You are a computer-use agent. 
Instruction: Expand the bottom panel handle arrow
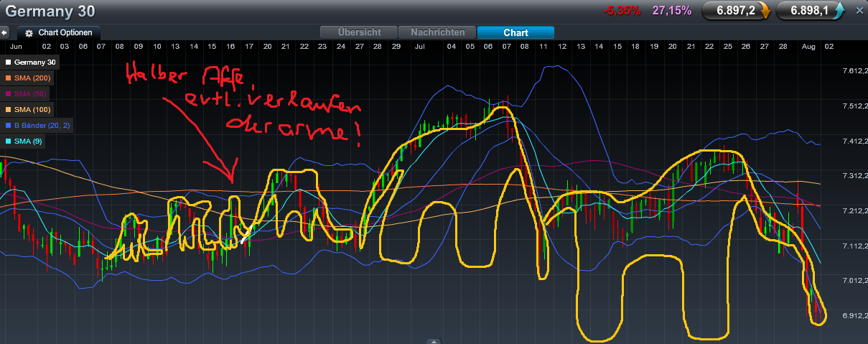click(x=433, y=340)
